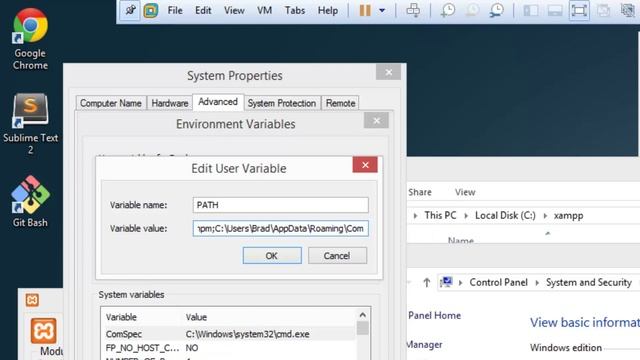Click the Ctrl+Alt+Del send icon
The image size is (640, 360).
click(x=413, y=11)
